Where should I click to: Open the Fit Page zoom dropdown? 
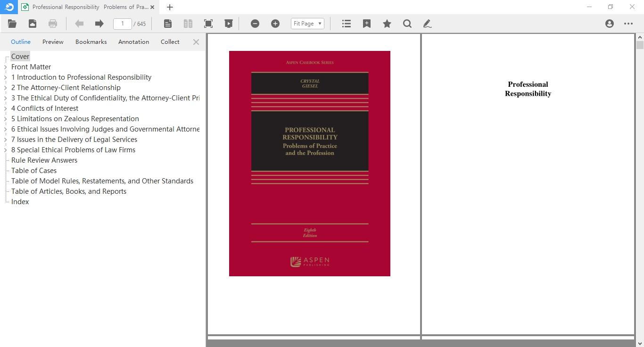307,24
